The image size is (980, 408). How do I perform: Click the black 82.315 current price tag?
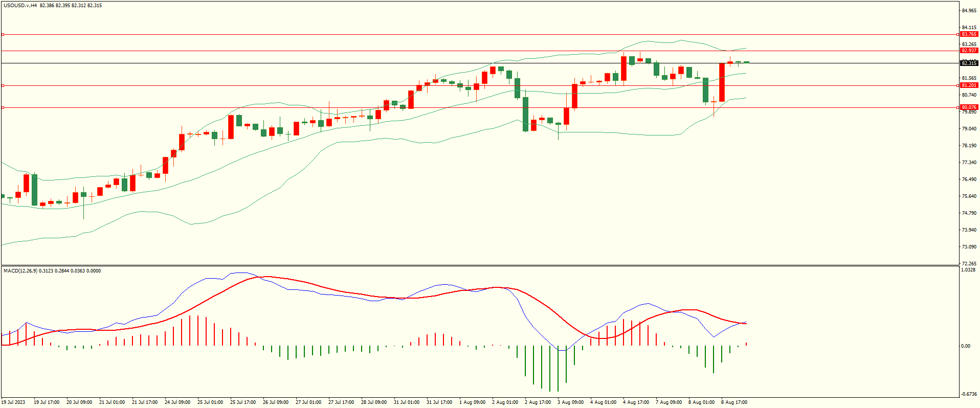969,63
